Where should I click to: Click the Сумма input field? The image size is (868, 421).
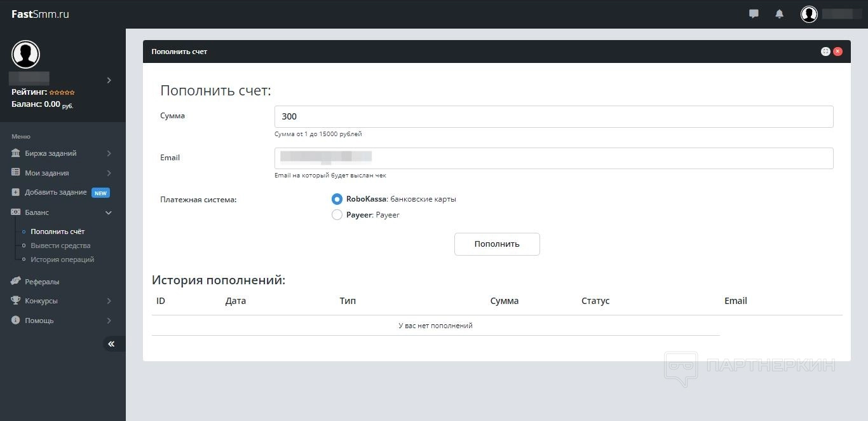(553, 116)
